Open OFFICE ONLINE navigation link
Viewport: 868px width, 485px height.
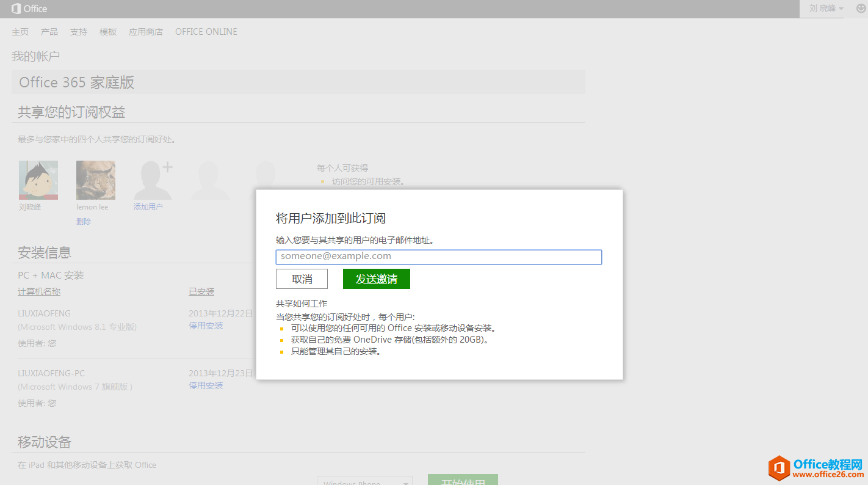pos(206,32)
